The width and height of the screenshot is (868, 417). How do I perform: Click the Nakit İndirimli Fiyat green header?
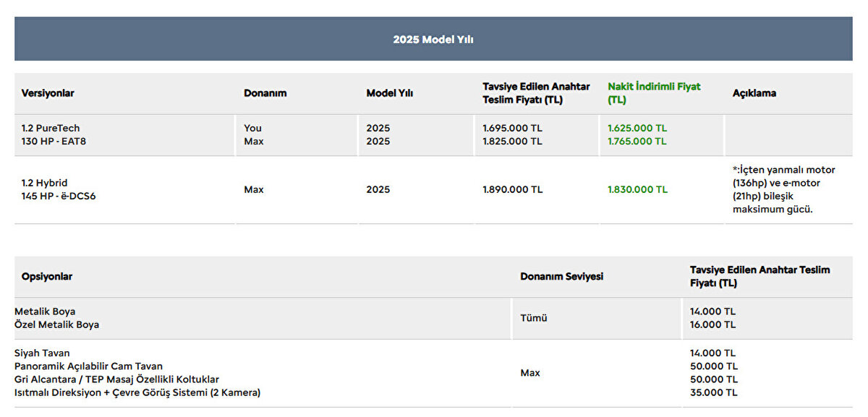(654, 93)
